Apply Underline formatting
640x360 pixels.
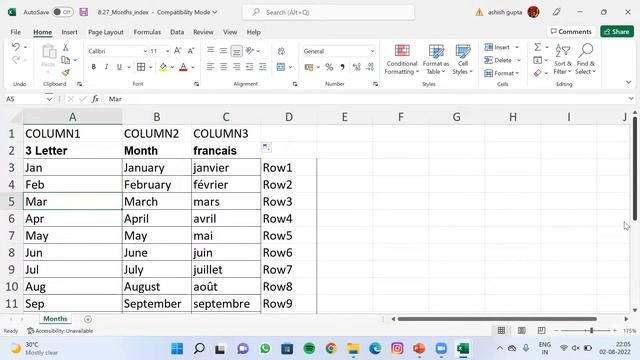coord(119,67)
